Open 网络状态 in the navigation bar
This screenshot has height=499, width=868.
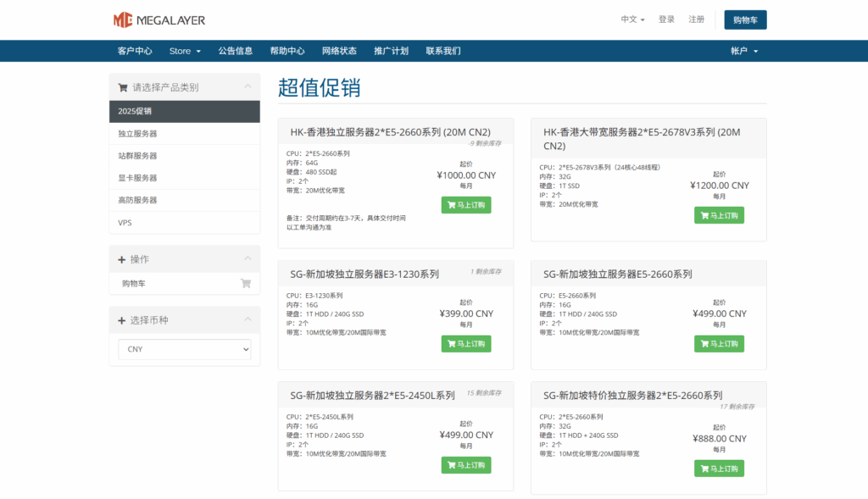(x=339, y=51)
